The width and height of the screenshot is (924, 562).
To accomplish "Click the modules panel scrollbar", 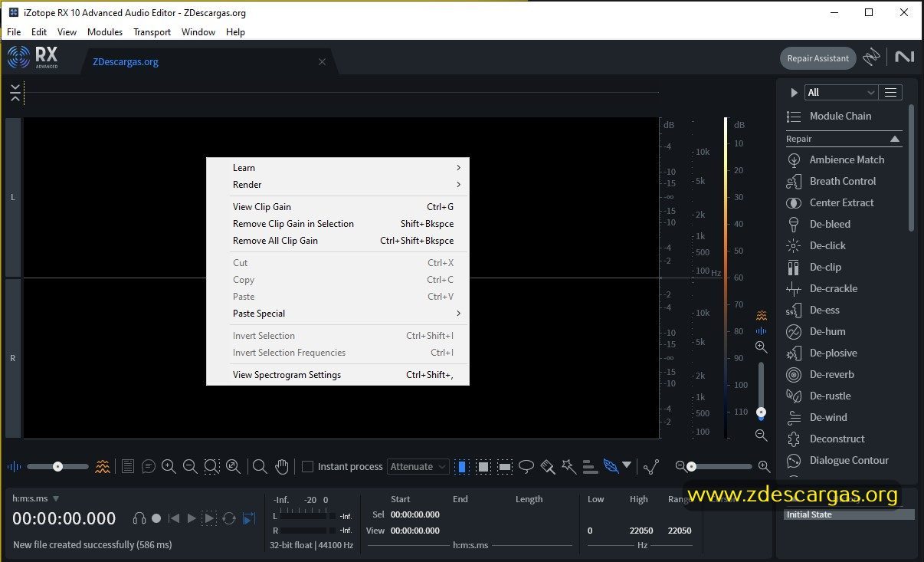I will coord(911,167).
